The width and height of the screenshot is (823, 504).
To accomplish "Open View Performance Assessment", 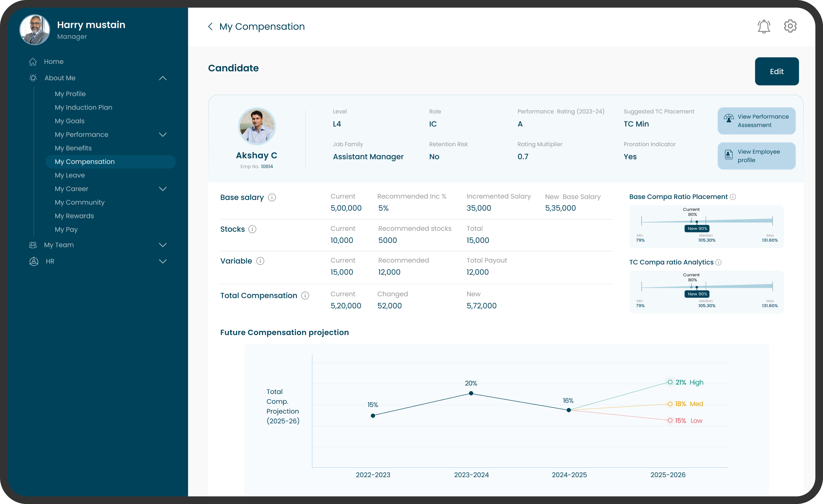I will point(756,121).
